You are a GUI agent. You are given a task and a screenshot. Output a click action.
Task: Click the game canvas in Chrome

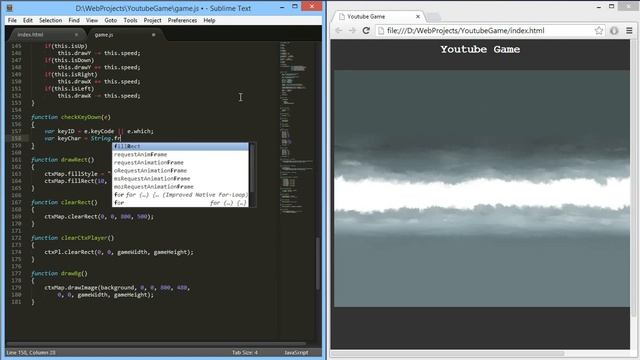pos(482,189)
